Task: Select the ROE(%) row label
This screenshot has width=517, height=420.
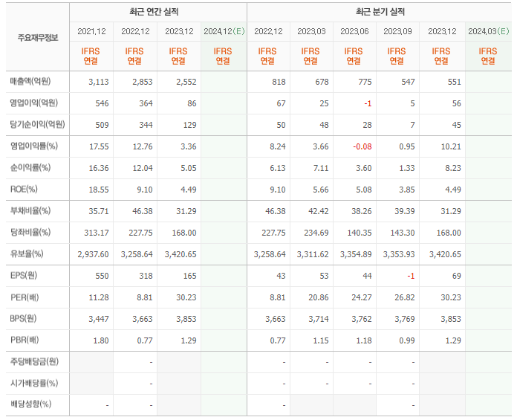Action: (x=24, y=189)
